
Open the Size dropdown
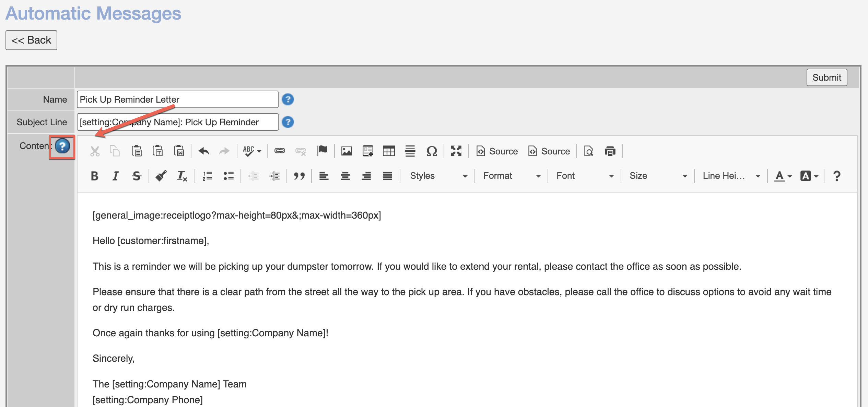pos(658,176)
